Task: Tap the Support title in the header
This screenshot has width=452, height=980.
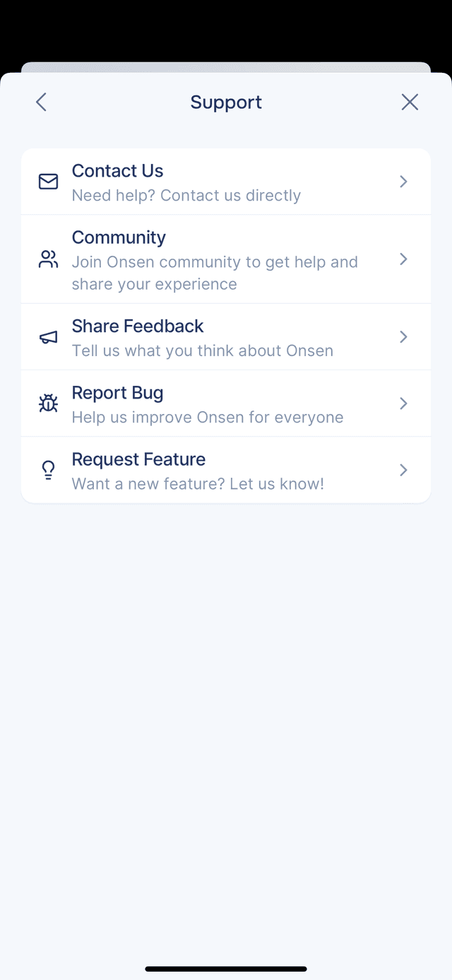Action: coord(226,102)
